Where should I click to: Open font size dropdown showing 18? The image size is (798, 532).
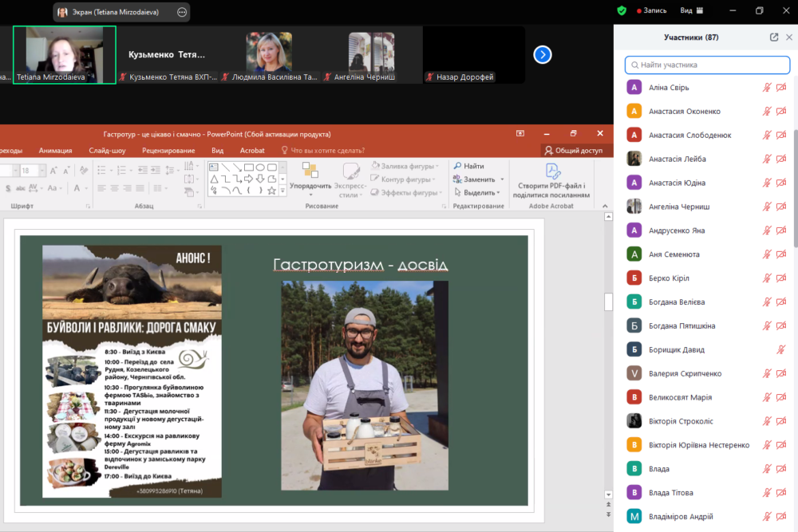point(42,171)
